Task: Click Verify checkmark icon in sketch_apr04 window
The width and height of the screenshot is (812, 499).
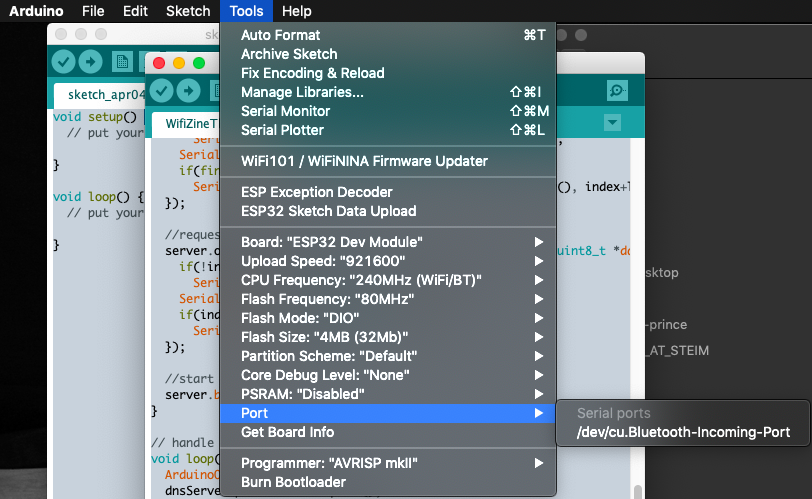Action: pos(64,62)
